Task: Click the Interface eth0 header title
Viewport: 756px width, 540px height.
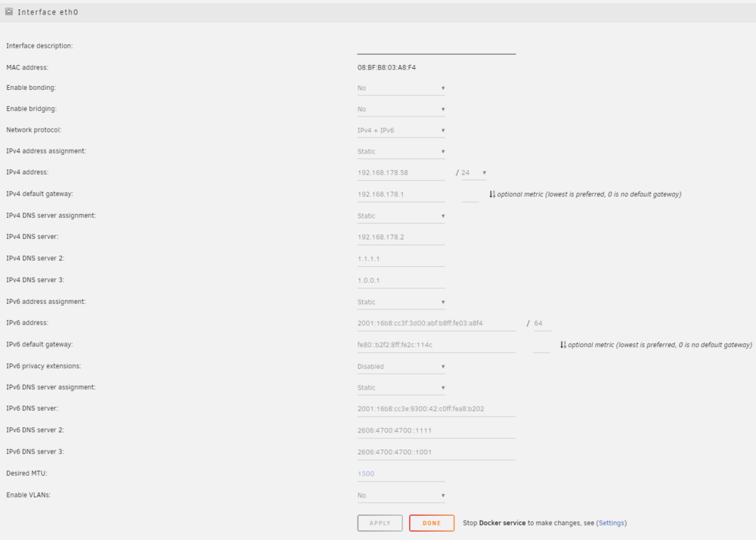Action: [x=48, y=12]
